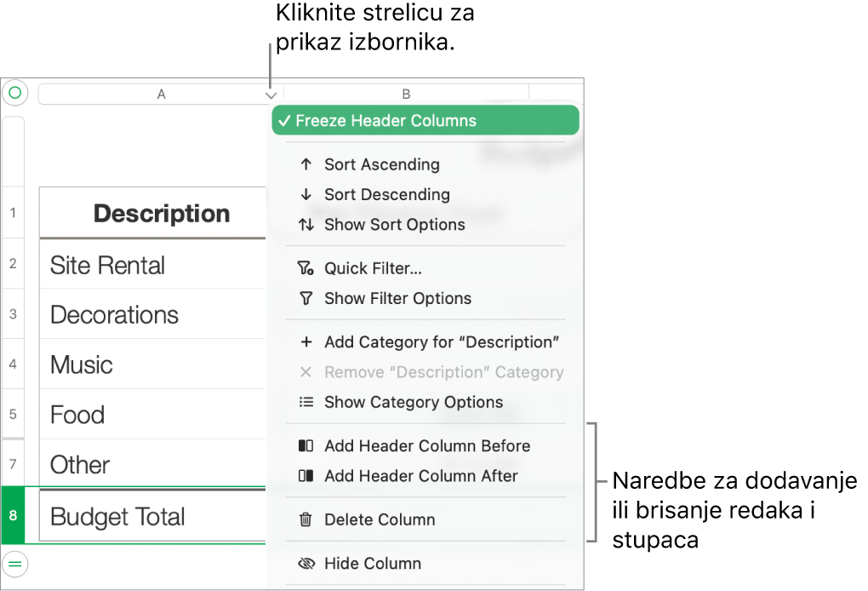Select the row 8 header
868x591 pixels.
[x=13, y=516]
